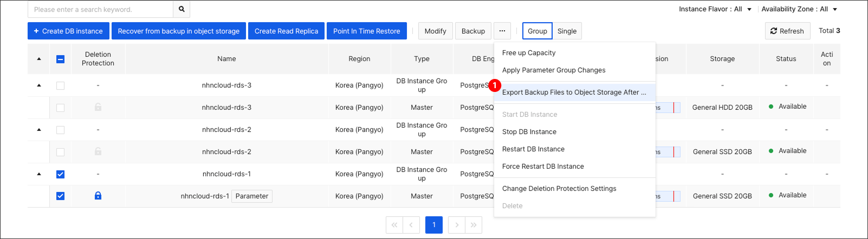This screenshot has width=868, height=239.
Task: Click the General HDD 20GB storage cell
Action: (722, 108)
